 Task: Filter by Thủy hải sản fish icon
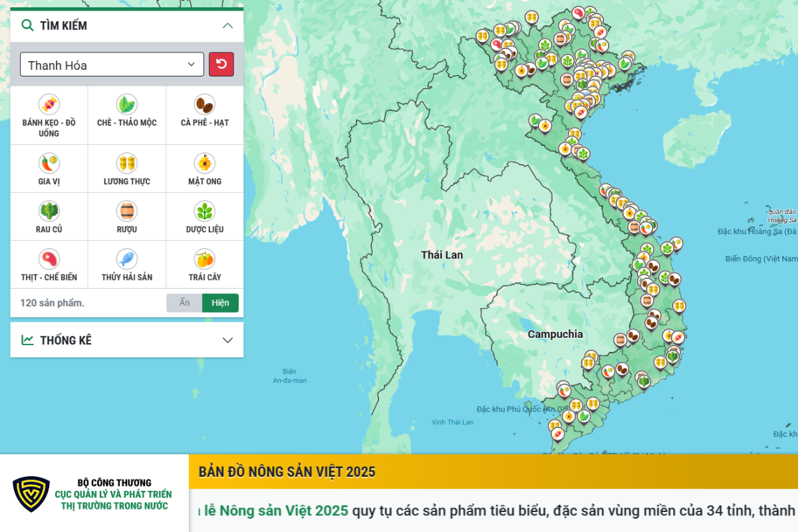pyautogui.click(x=126, y=259)
